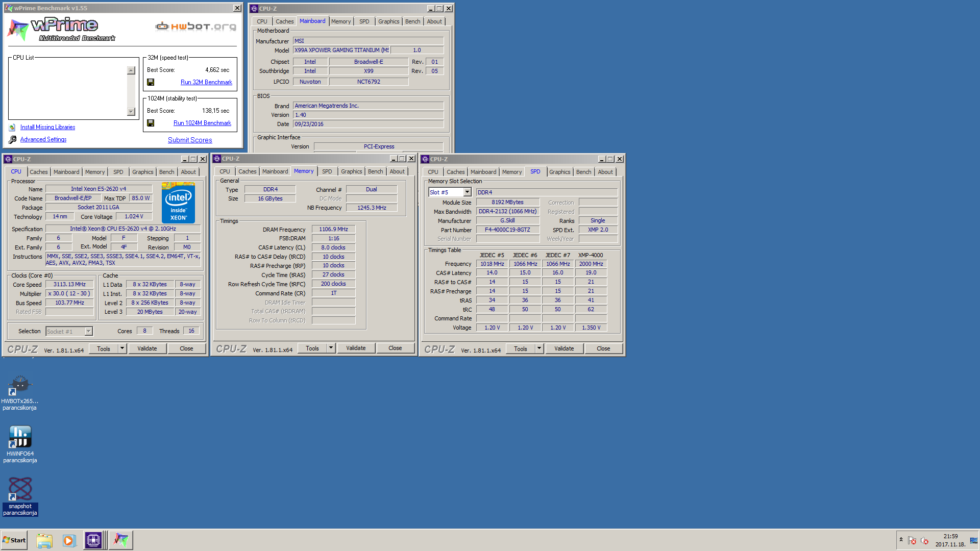Click the Advanced Settings wrench icon

point(12,139)
